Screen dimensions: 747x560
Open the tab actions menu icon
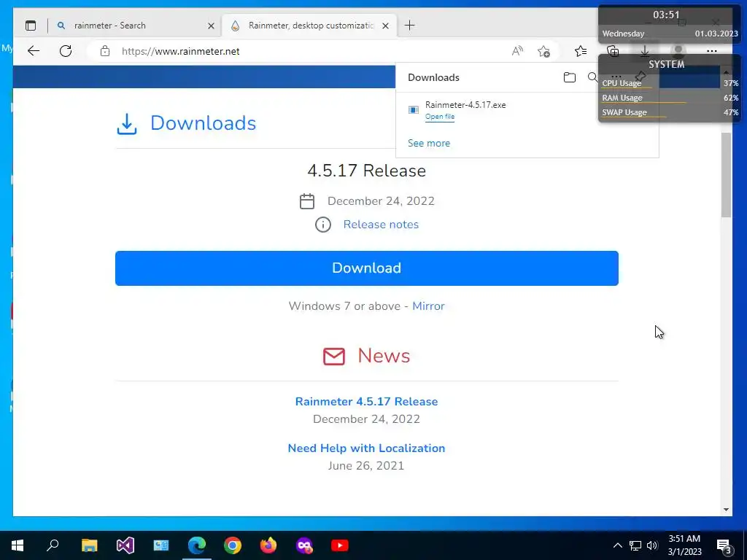pyautogui.click(x=31, y=26)
